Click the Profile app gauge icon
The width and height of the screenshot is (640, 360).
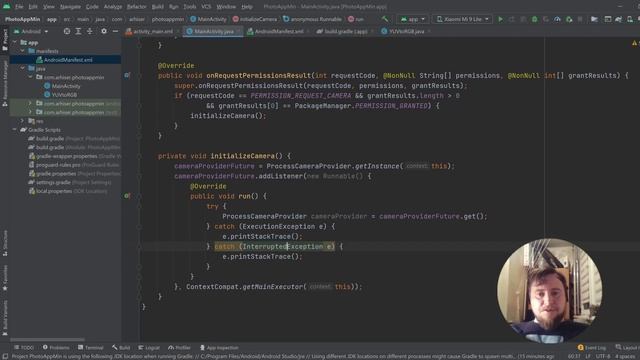click(557, 19)
